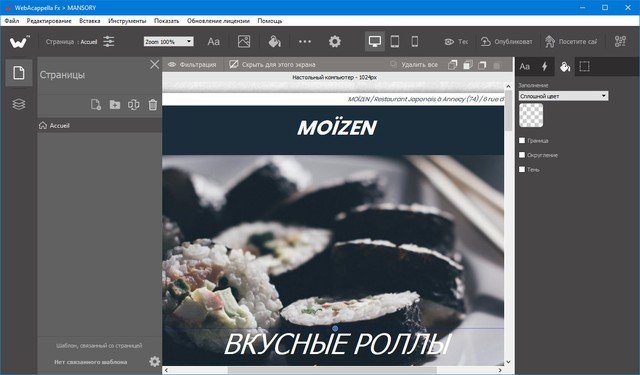Click the Удалить все button
This screenshot has width=640, height=375.
click(414, 64)
